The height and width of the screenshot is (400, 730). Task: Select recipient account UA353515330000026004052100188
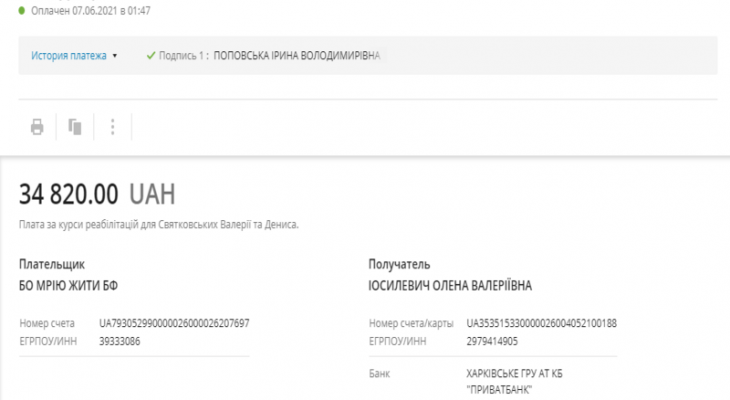pyautogui.click(x=541, y=323)
